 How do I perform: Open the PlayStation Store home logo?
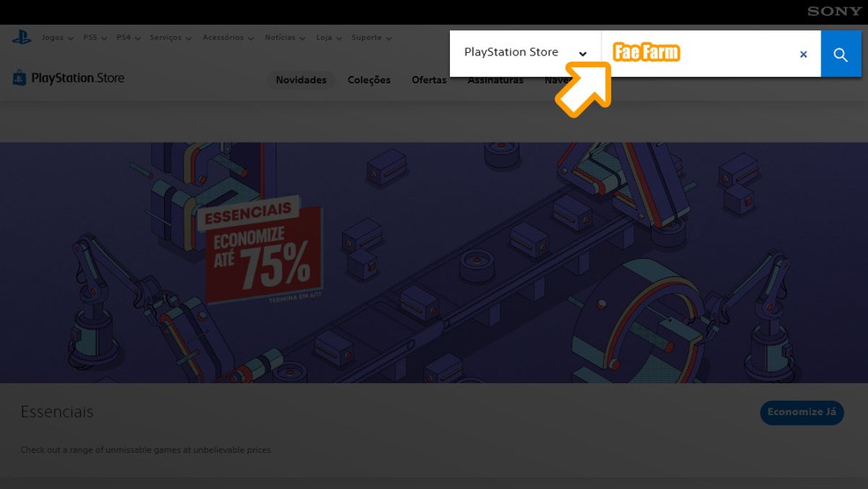click(69, 78)
